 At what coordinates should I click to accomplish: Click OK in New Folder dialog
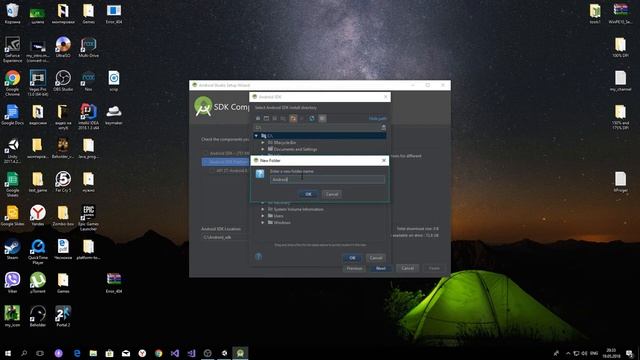pyautogui.click(x=309, y=194)
